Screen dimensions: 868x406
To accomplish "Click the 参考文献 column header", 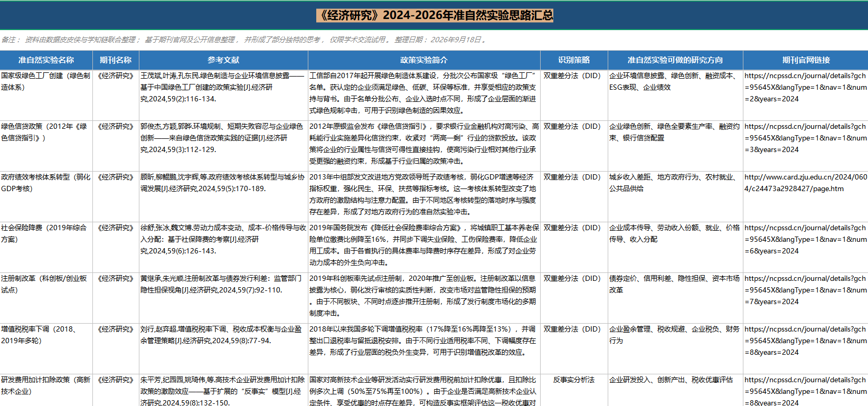I will click(223, 60).
